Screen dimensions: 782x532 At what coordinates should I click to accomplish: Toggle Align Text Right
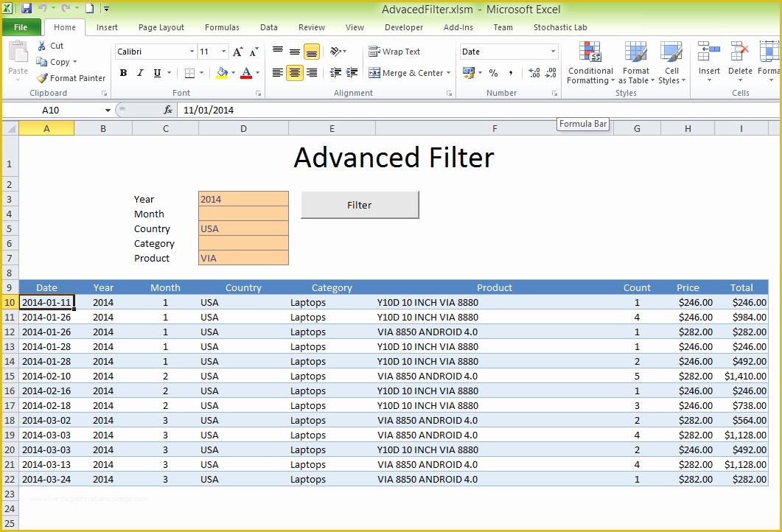click(x=312, y=73)
